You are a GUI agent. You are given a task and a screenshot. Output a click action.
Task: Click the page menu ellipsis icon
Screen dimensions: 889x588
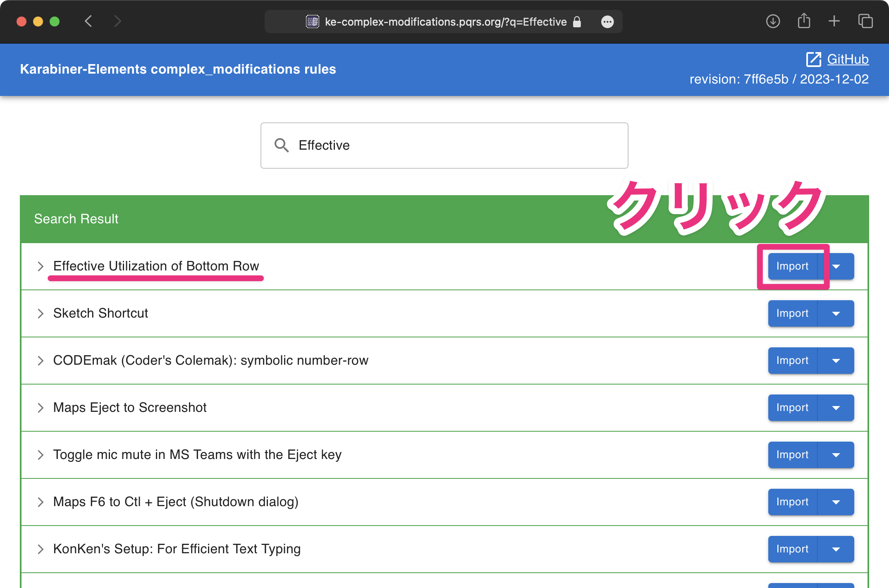click(x=607, y=22)
